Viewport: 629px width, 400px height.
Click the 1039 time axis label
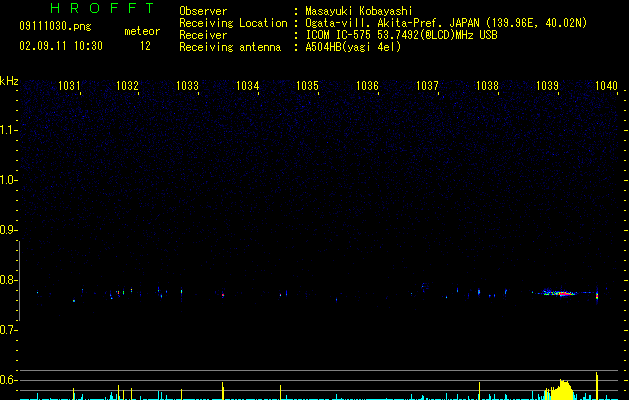click(548, 86)
